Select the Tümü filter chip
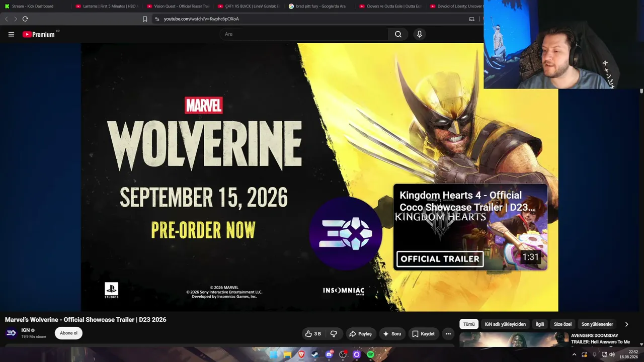 tap(469, 324)
